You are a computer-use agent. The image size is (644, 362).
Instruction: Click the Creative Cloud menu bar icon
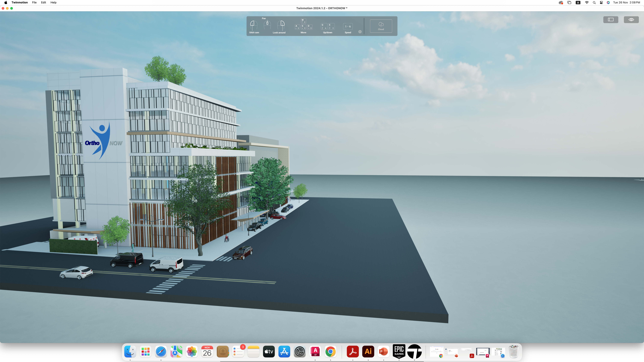click(x=561, y=2)
